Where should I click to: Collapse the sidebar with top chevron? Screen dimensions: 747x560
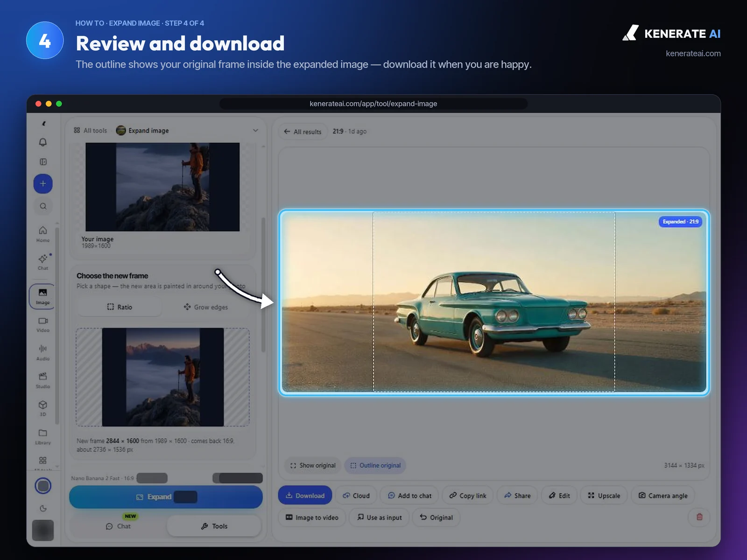click(43, 124)
